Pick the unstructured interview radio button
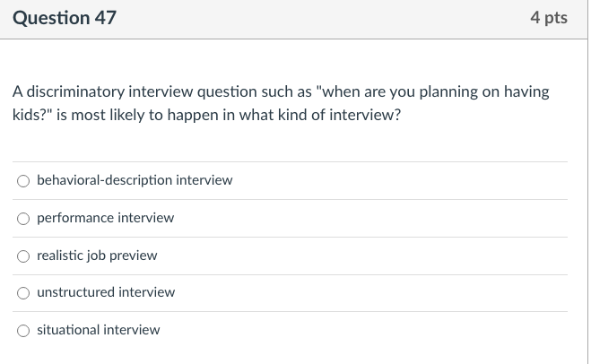Image resolution: width=591 pixels, height=364 pixels. 23,293
